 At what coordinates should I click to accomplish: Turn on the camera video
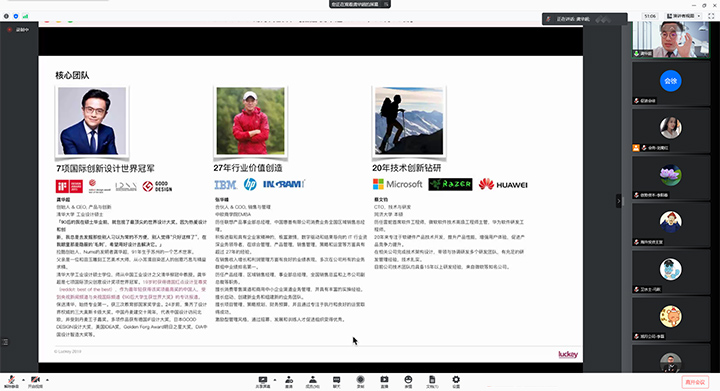35,381
